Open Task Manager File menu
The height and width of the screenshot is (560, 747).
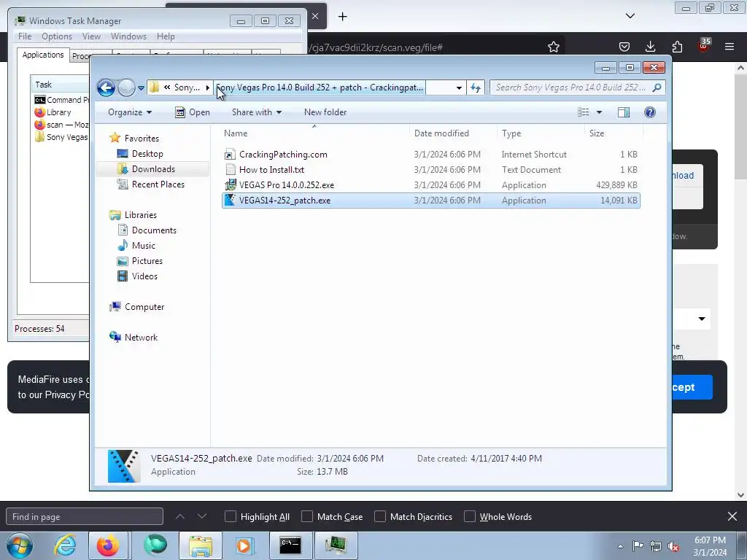[x=25, y=36]
